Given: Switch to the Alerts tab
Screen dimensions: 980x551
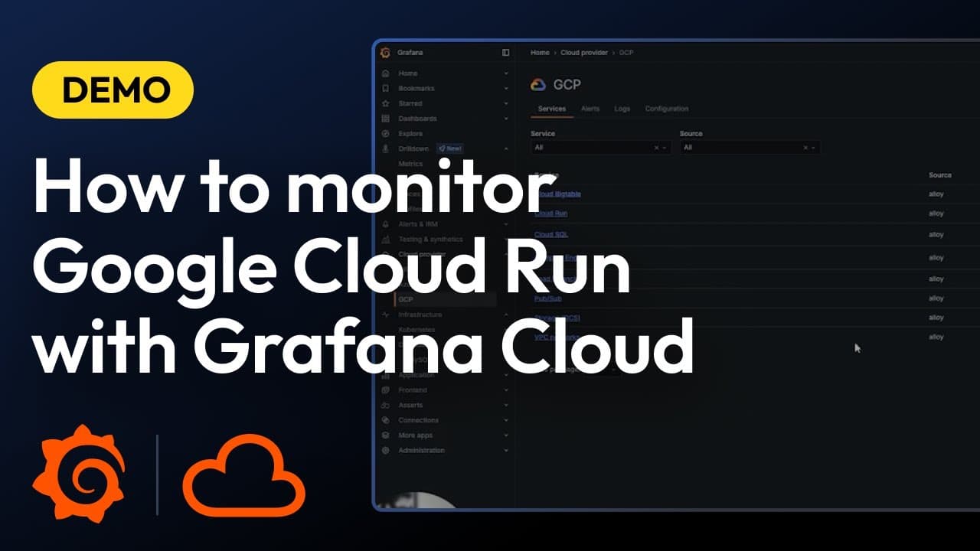Looking at the screenshot, I should point(590,109).
